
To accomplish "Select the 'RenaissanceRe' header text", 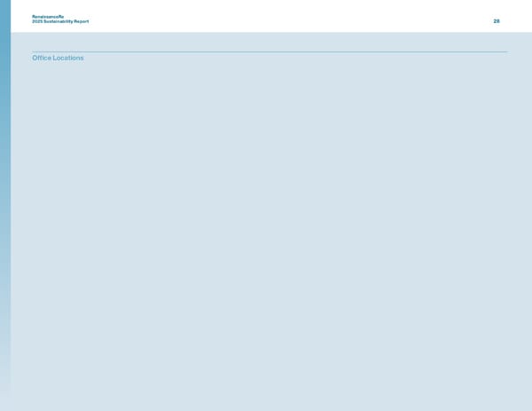I will click(x=48, y=17).
